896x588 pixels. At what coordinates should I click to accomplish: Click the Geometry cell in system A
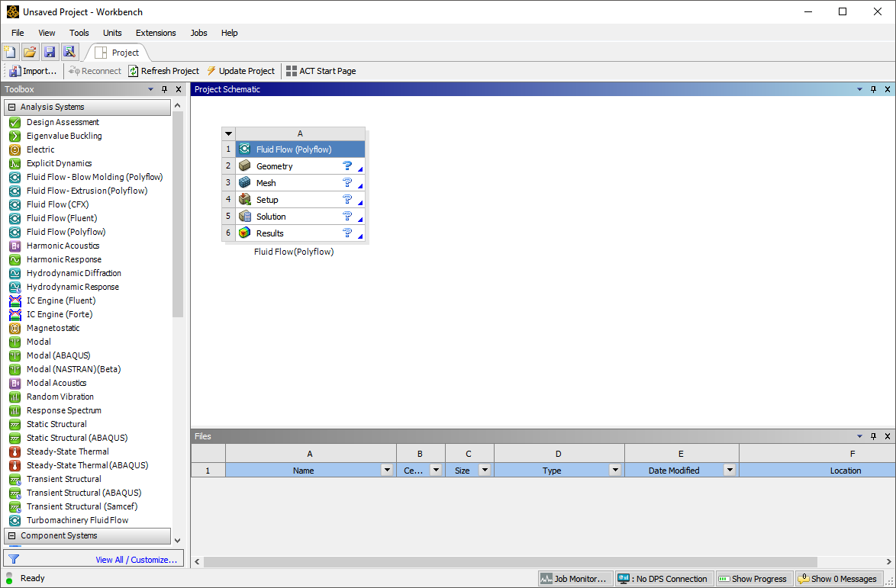[300, 166]
